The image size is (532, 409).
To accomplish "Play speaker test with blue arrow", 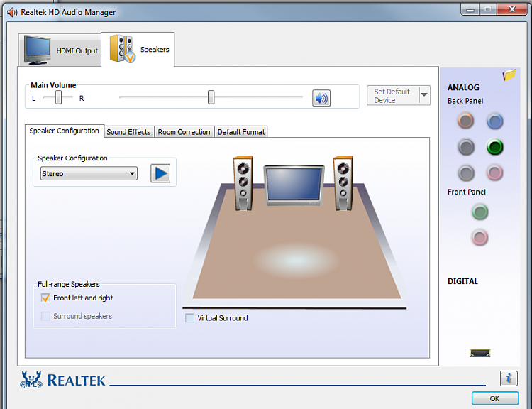I will click(160, 173).
